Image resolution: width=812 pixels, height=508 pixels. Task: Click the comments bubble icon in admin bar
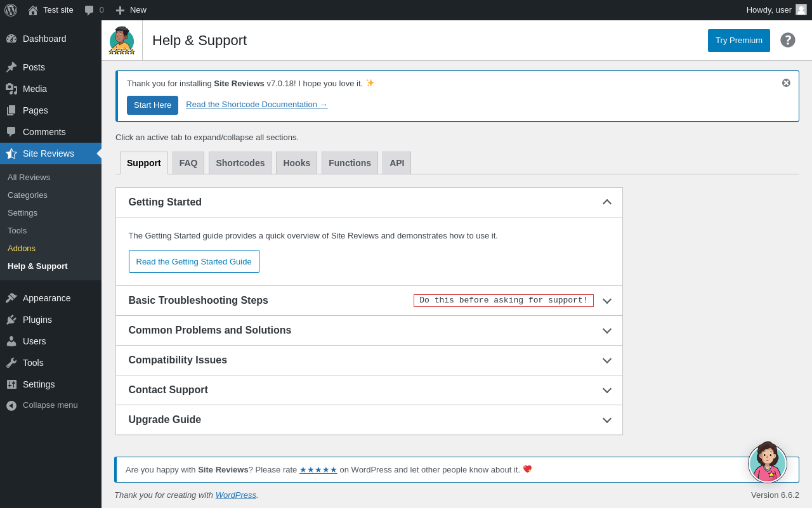[89, 10]
